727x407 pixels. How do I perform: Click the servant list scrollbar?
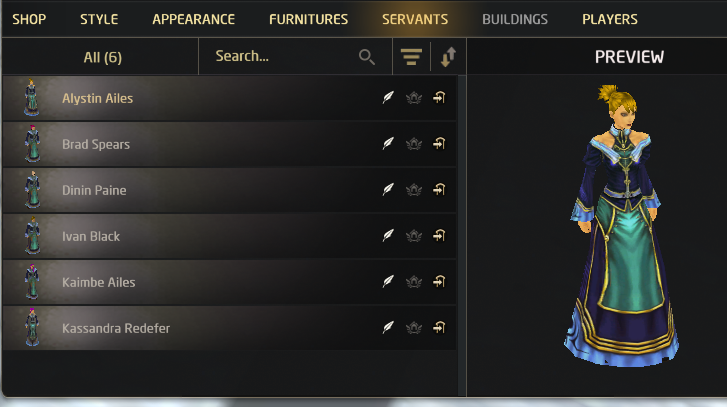point(462,235)
